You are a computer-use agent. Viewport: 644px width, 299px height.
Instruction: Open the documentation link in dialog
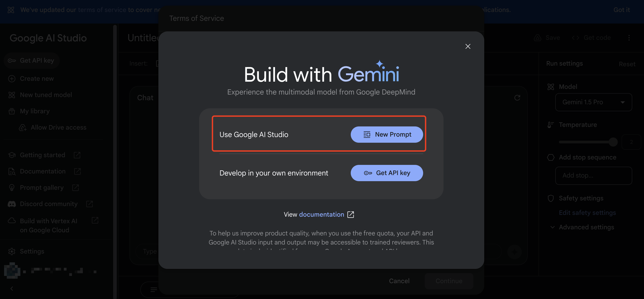[x=321, y=214]
